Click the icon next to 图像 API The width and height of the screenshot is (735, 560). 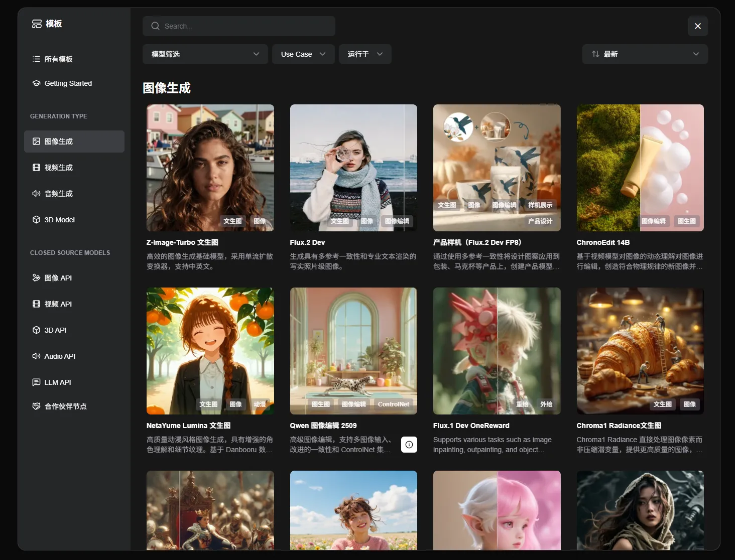click(36, 278)
